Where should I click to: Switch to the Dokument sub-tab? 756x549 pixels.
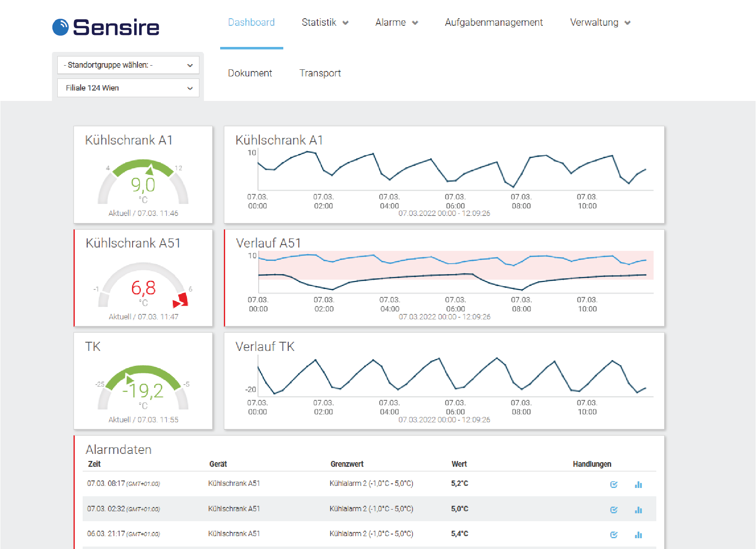coord(250,73)
